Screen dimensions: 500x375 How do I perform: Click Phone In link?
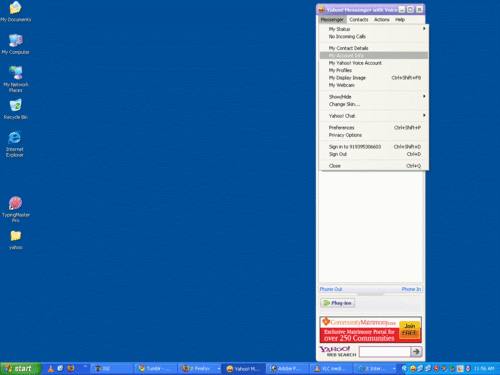[x=411, y=289]
